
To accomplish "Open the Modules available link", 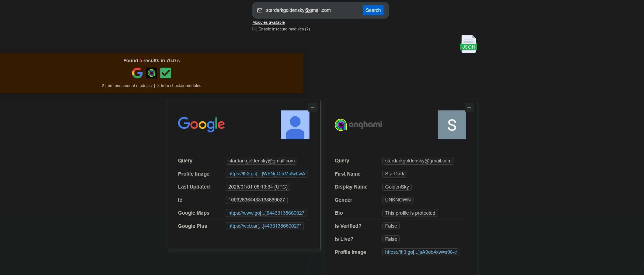I will (x=269, y=22).
